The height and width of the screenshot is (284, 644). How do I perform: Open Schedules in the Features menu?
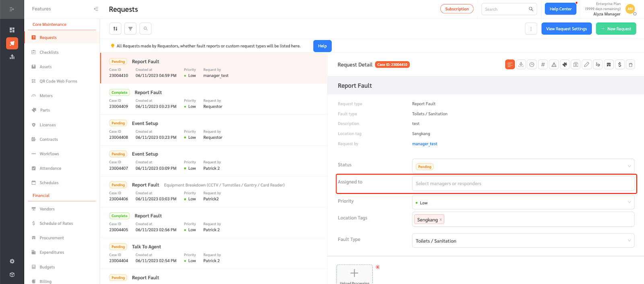point(49,183)
